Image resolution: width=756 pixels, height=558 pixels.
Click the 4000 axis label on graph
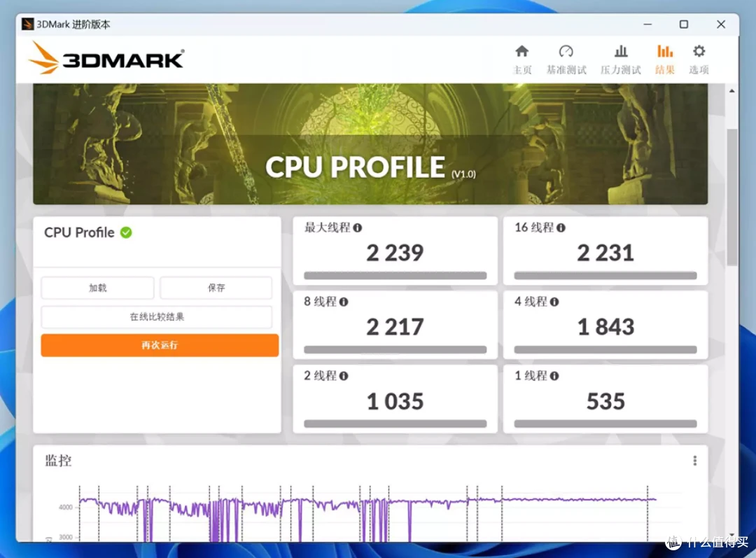[66, 507]
